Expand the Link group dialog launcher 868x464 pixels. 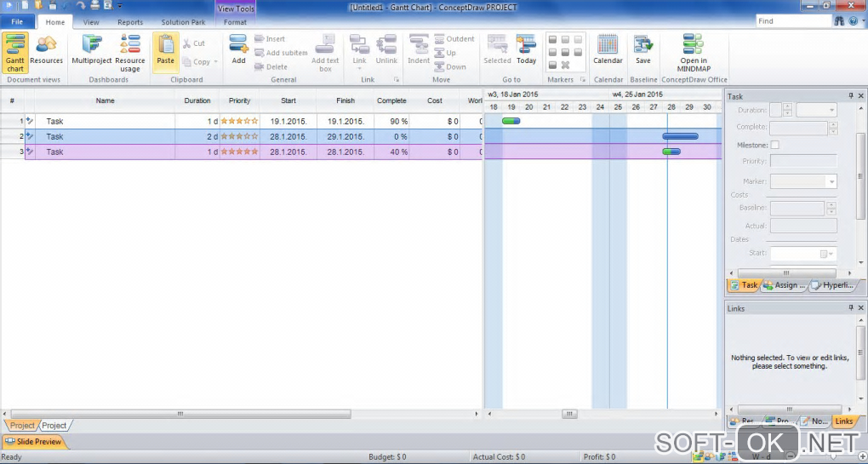[397, 80]
